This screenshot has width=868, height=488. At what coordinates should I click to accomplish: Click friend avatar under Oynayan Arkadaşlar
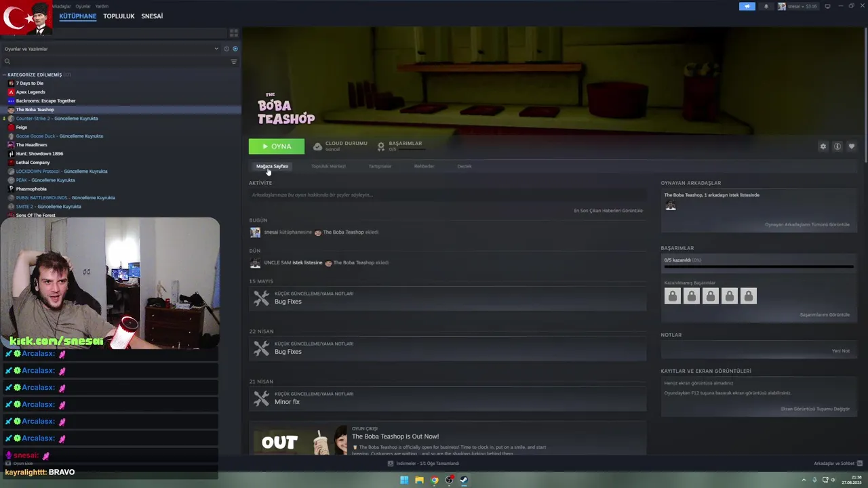click(671, 206)
